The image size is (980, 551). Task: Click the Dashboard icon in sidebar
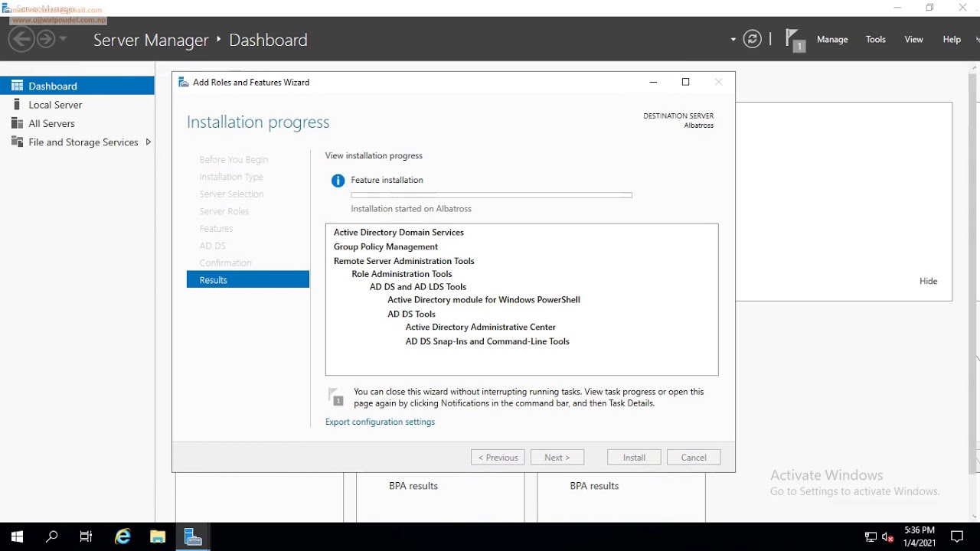[17, 86]
